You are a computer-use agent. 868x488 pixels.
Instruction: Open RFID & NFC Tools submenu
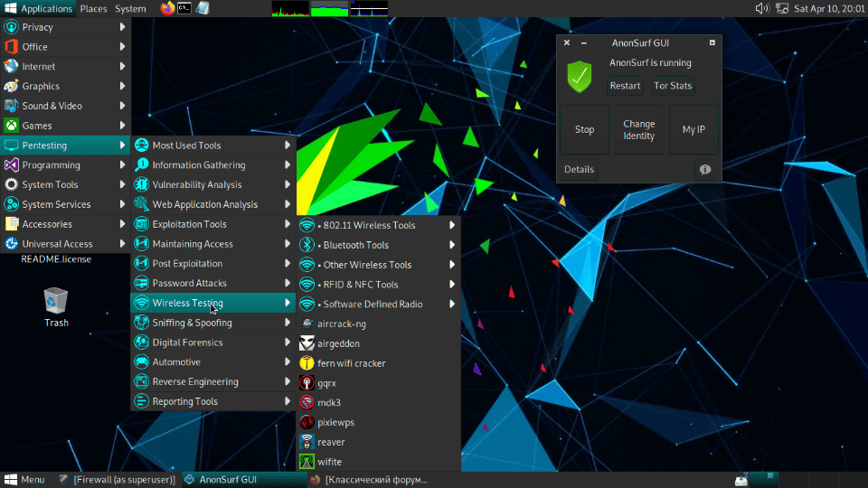click(x=379, y=285)
